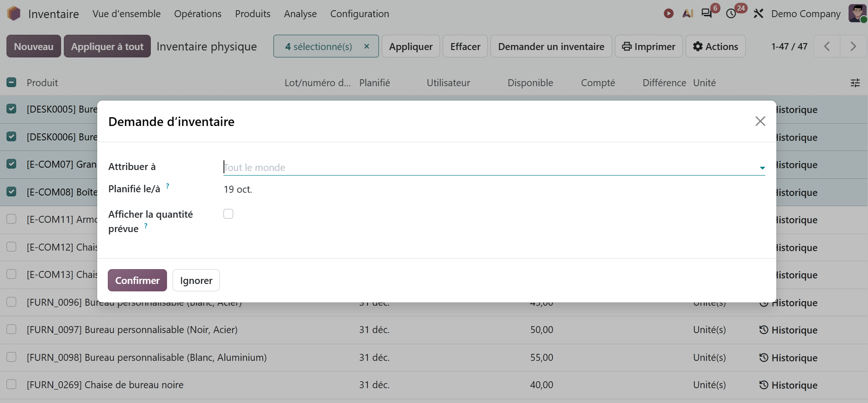The image size is (868, 403).
Task: Open Historique for FURN_0269 row
Action: coord(788,385)
